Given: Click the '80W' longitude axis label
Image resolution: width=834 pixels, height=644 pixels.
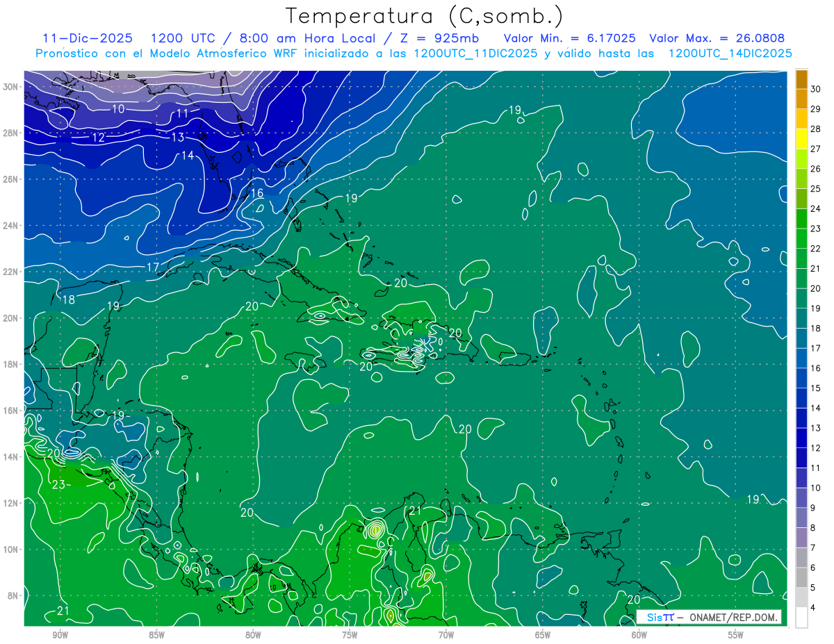Looking at the screenshot, I should click(x=253, y=635).
